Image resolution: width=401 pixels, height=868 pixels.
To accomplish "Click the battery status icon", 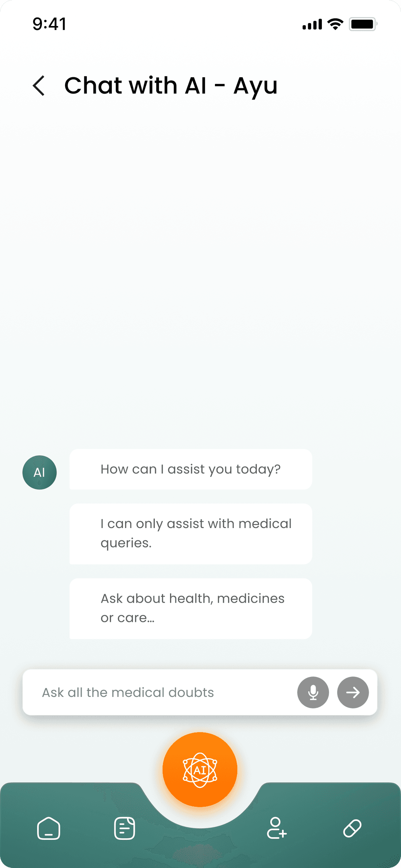I will [363, 24].
